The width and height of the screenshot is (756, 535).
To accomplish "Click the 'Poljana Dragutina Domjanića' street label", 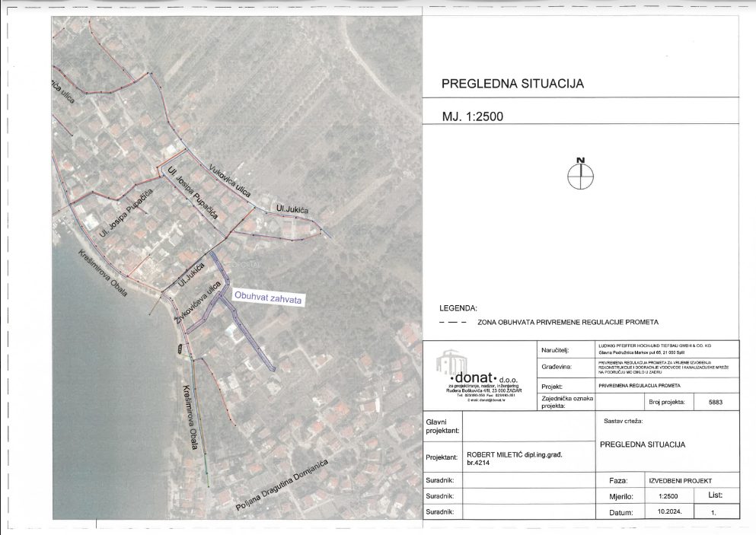I will click(282, 485).
